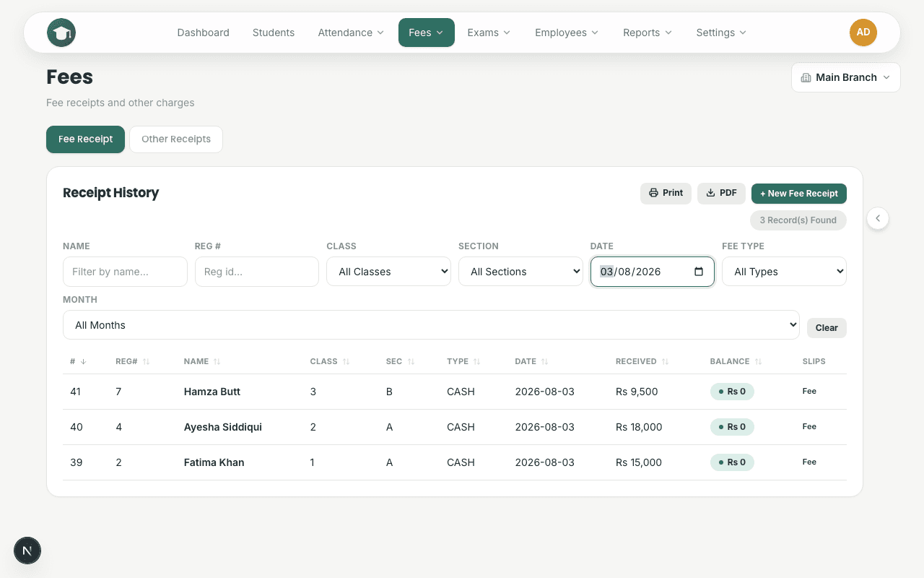Click received amount Rs 9,500

tap(637, 392)
